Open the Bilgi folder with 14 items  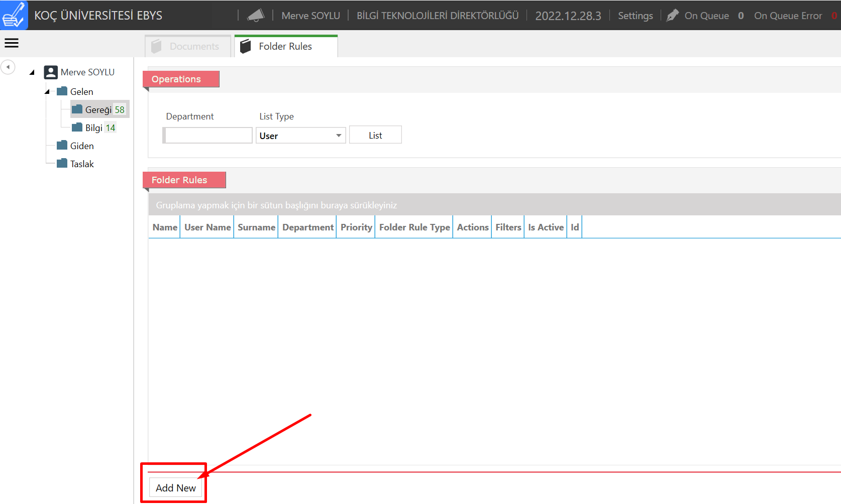(x=94, y=128)
